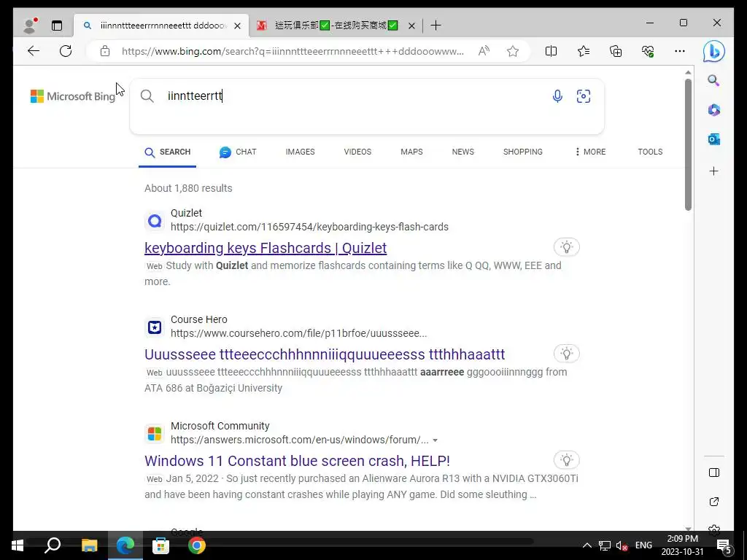747x560 pixels.
Task: Open sidebar Search icon
Action: coord(713,80)
